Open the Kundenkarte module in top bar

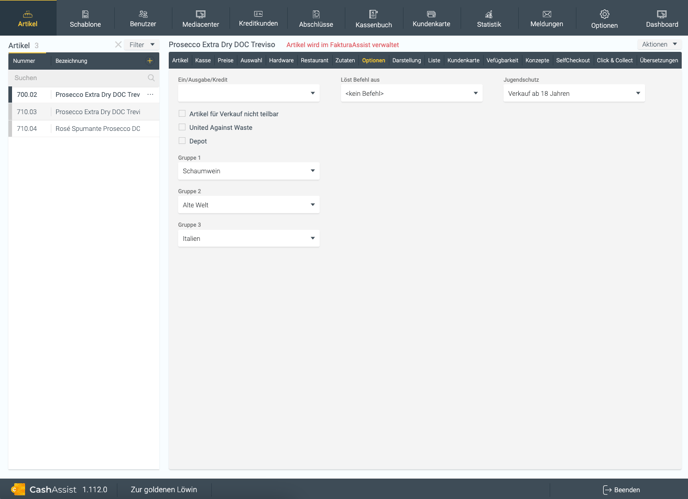click(x=431, y=18)
